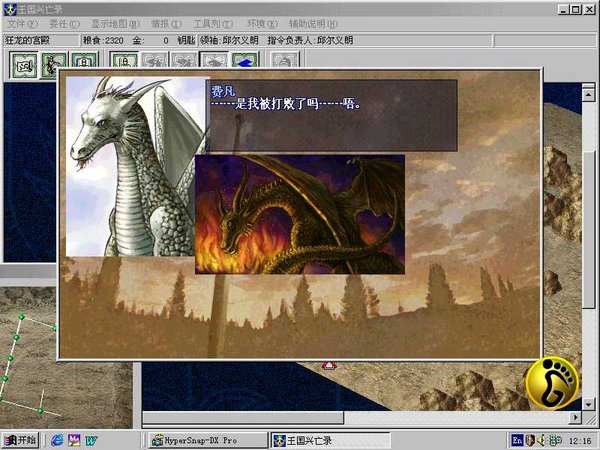Click the red marker on the map

pyautogui.click(x=329, y=365)
